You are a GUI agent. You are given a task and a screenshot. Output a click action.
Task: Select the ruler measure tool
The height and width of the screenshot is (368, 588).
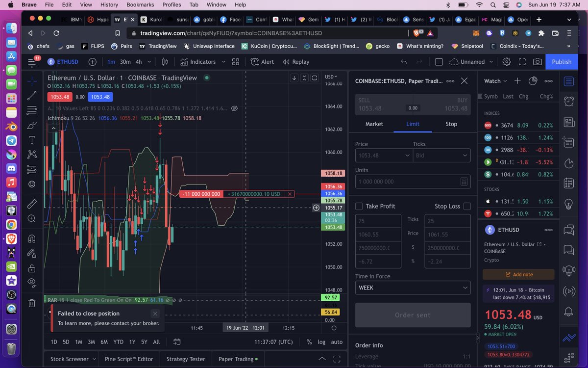click(x=32, y=203)
